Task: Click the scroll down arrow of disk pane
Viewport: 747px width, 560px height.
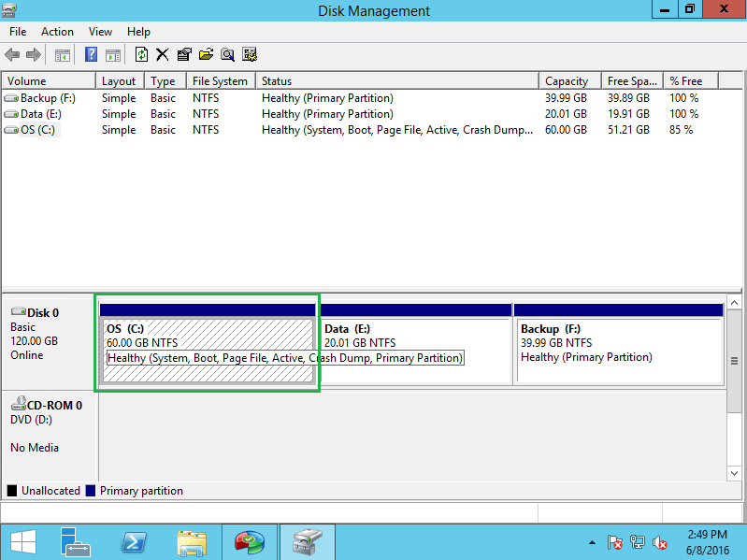Action: point(734,473)
